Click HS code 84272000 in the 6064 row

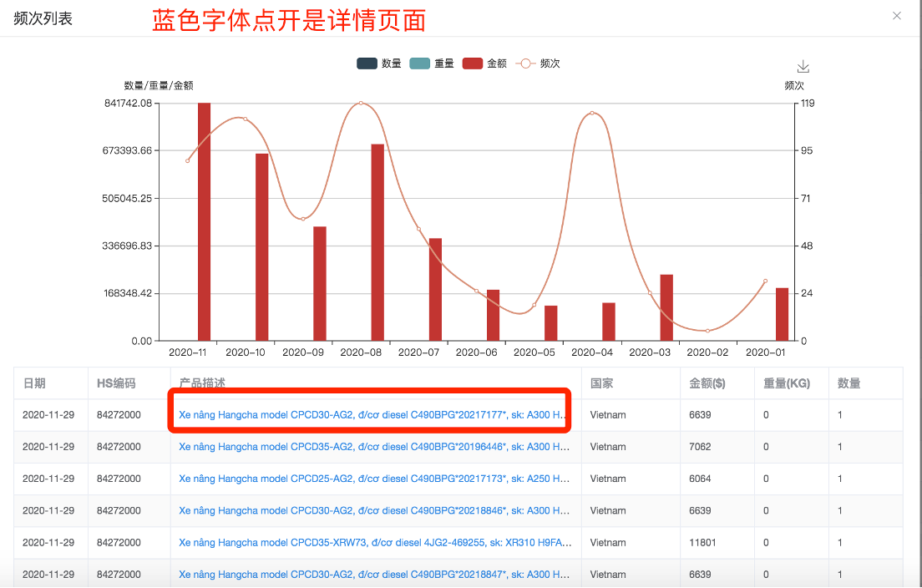[x=119, y=479]
